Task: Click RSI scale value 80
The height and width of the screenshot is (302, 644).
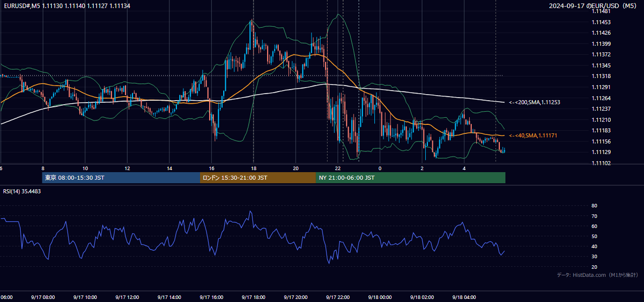Action: coord(594,206)
